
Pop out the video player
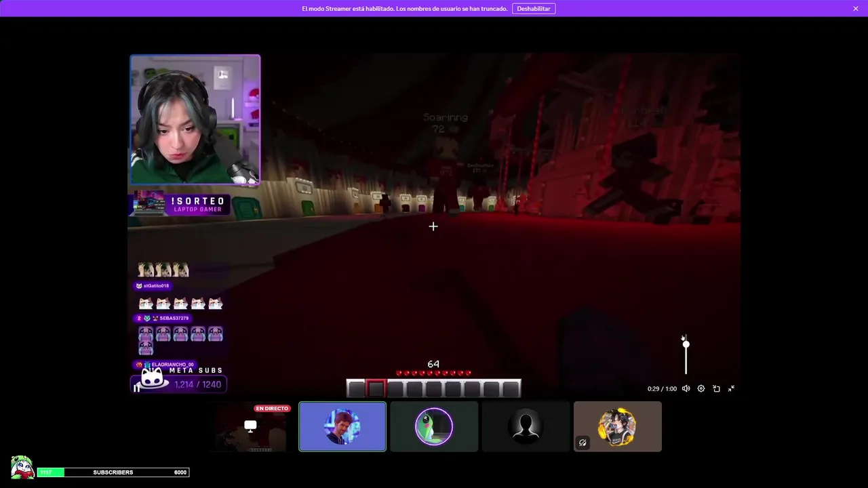point(716,388)
